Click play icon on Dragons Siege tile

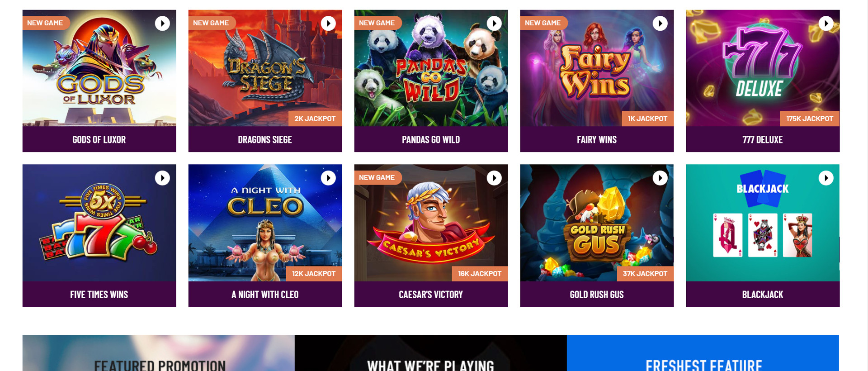[328, 24]
